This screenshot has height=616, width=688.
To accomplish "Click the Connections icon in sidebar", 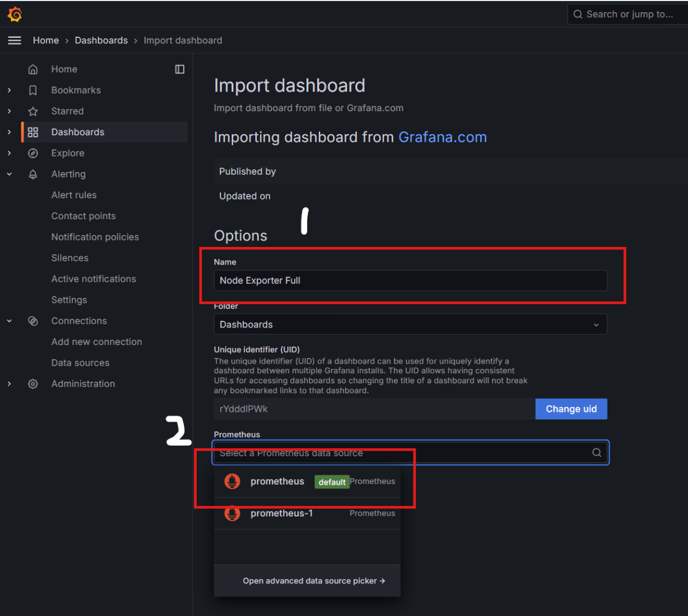I will pyautogui.click(x=33, y=321).
